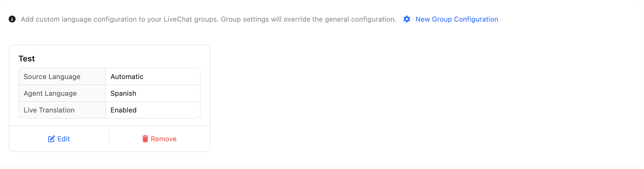Viewport: 644px width, 169px height.
Task: Click the red trash can icon
Action: 145,139
